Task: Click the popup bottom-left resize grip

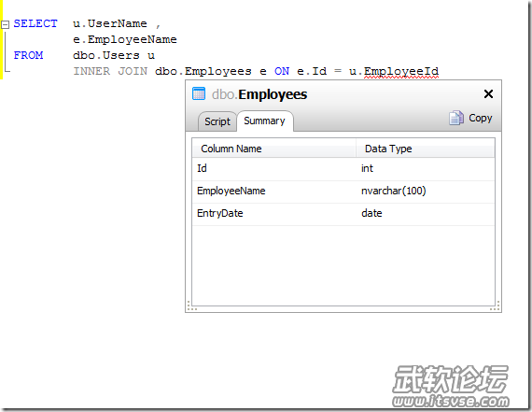Action: 191,306
